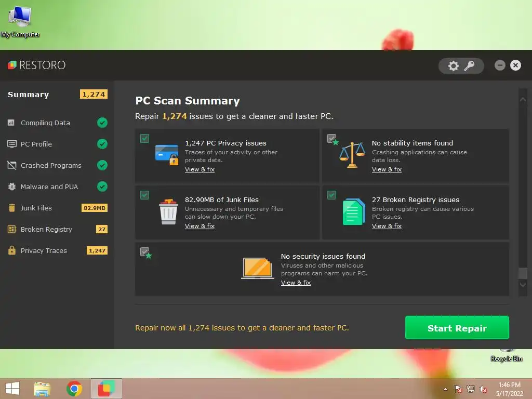
Task: Click the PC Scan Summary heading
Action: tap(187, 101)
